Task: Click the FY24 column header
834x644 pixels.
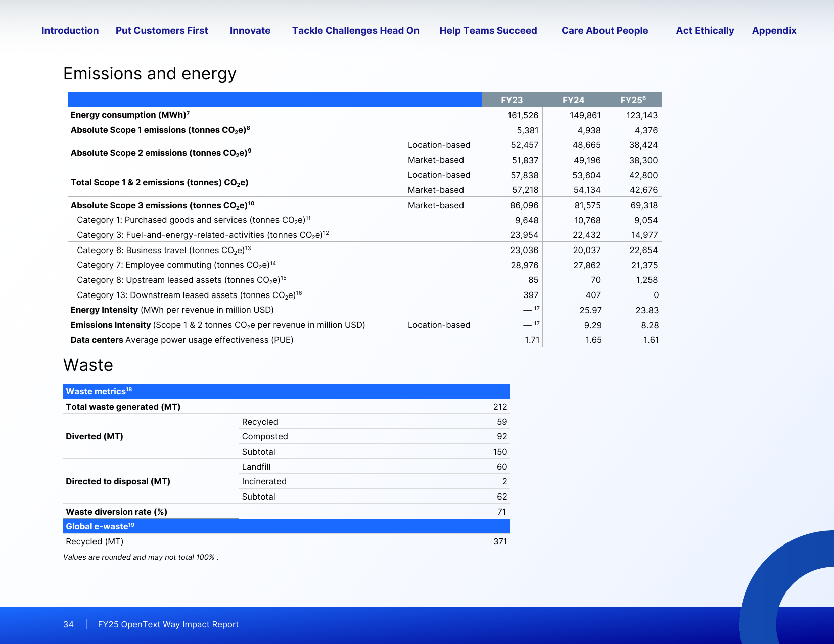Action: [x=574, y=100]
